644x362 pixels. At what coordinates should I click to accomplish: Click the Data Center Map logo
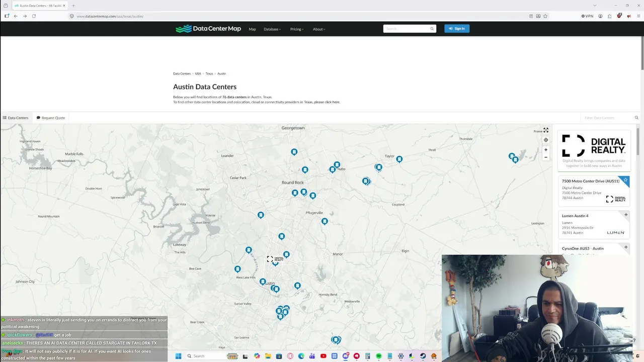[x=208, y=29]
